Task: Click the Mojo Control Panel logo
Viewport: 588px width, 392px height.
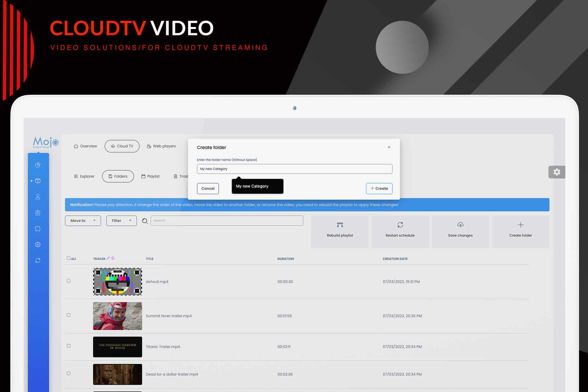Action: (45, 142)
